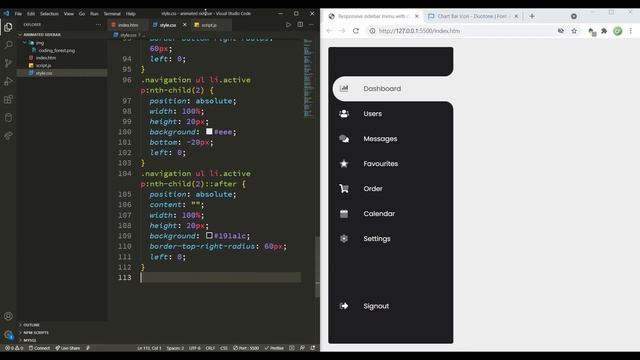Screen dimensions: 640x360
Task: Click the code minimap in editor
Action: click(308, 78)
